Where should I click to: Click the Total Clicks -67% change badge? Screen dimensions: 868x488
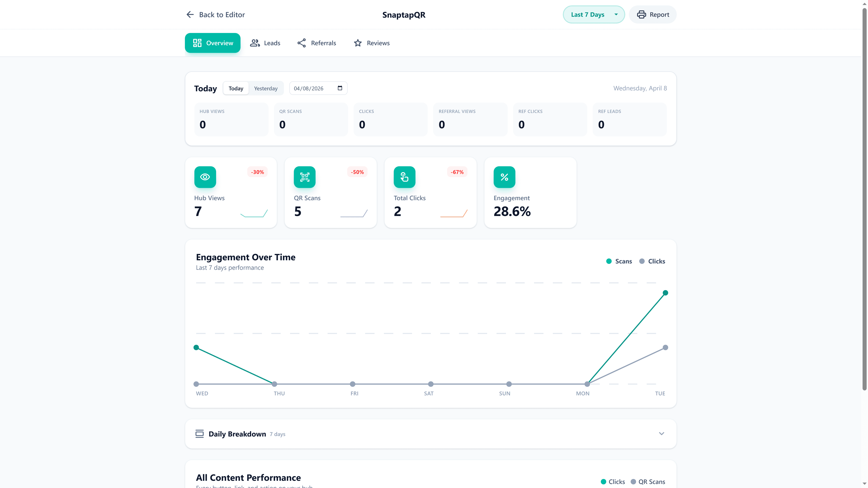457,172
